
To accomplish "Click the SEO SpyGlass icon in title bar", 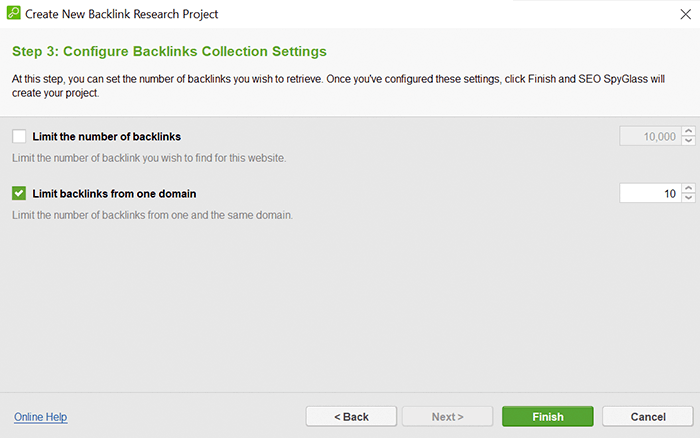I will tap(13, 13).
